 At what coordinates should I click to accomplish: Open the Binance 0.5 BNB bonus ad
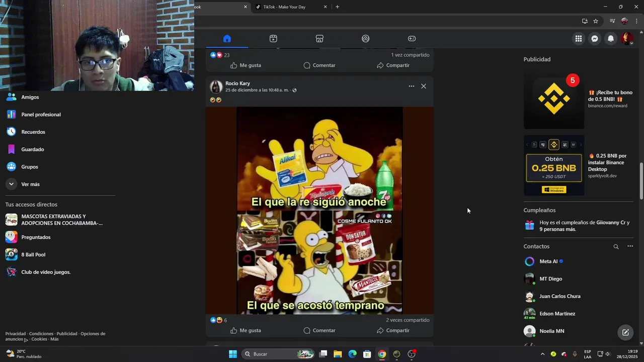579,100
